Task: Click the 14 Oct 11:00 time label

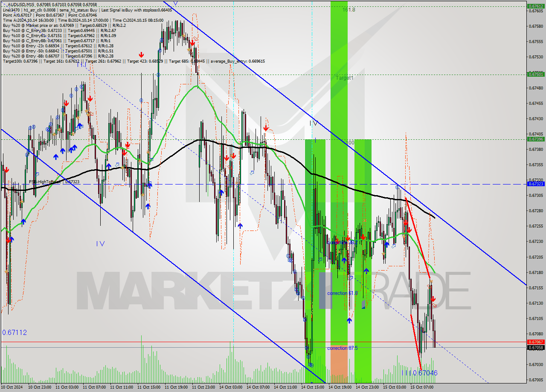Action: pos(285,387)
